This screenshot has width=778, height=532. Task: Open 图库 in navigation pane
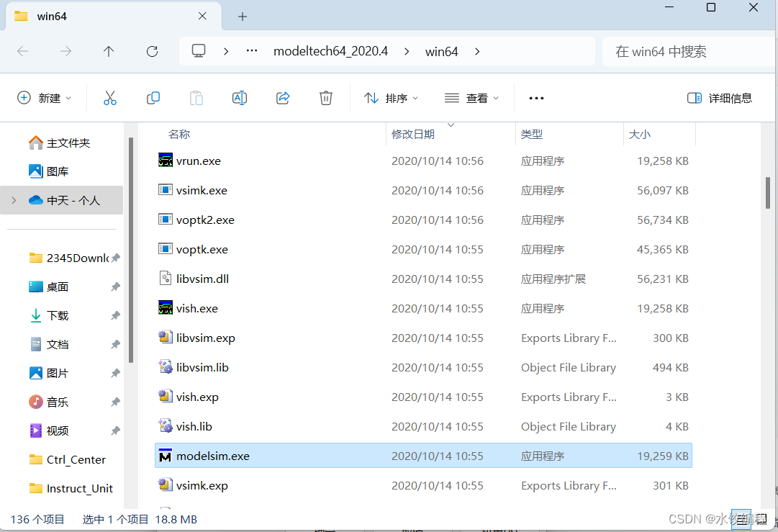(x=49, y=172)
